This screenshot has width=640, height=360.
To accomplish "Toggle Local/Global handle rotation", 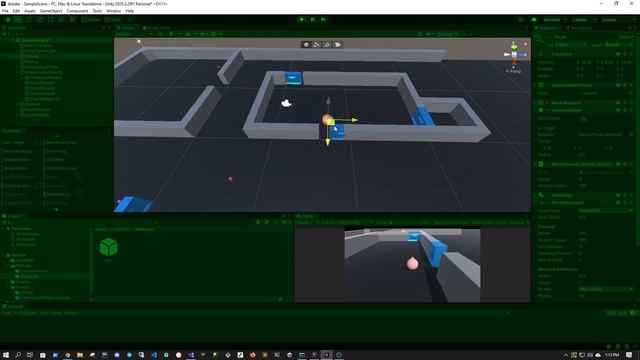I will point(112,20).
